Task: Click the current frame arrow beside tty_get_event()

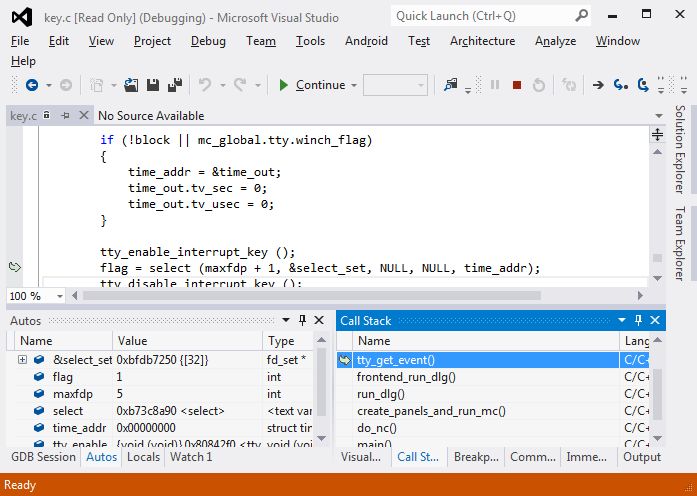Action: click(x=344, y=360)
